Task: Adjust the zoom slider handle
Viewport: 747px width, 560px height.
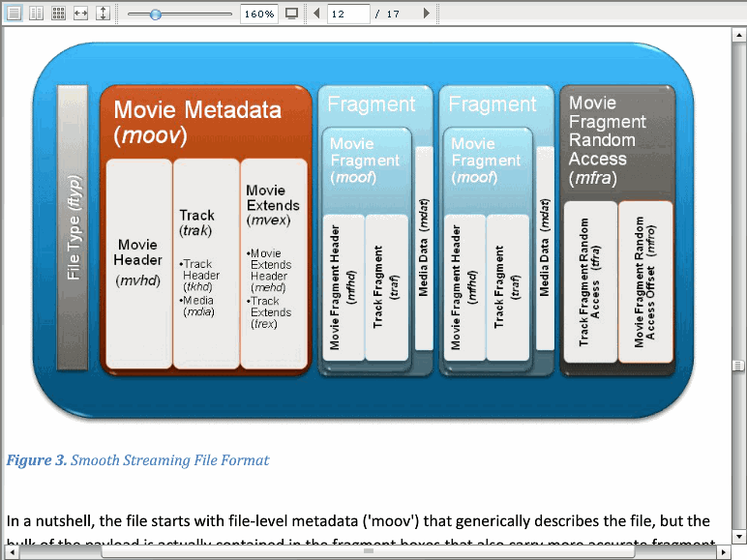Action: pos(156,15)
